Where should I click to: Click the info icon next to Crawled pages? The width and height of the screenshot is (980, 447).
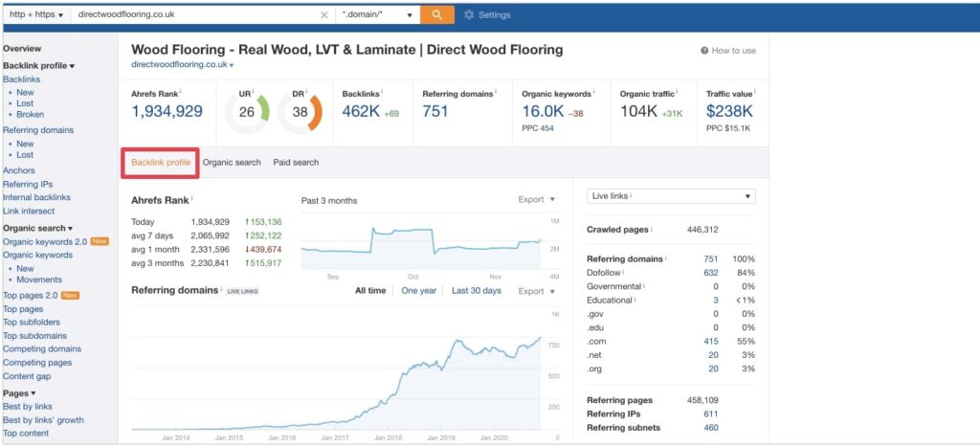(x=651, y=229)
